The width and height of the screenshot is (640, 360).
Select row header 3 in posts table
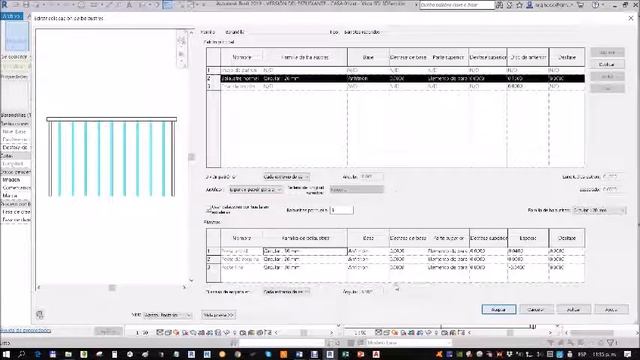[x=213, y=267]
